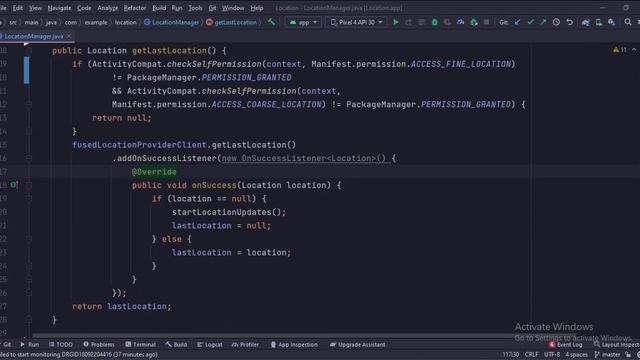Open the Build tool window button
This screenshot has height=360, width=640.
pyautogui.click(x=176, y=344)
